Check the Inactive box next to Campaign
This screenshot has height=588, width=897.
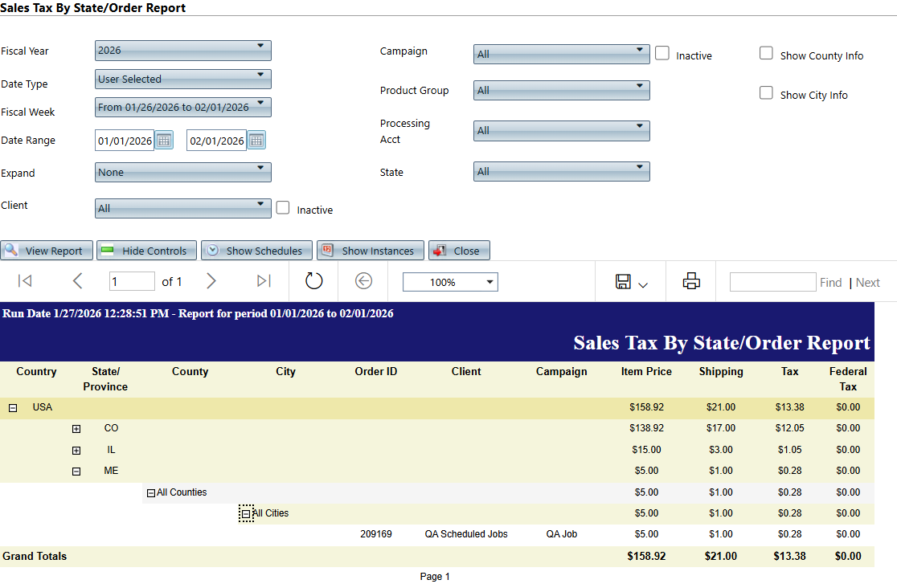coord(662,54)
